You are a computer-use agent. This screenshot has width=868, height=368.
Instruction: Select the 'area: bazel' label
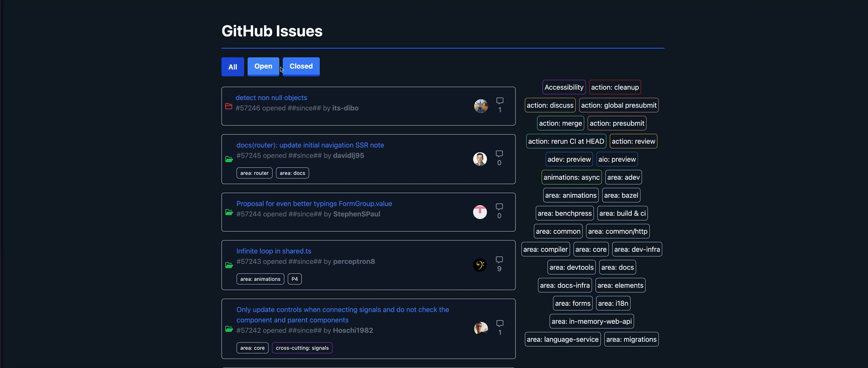(621, 195)
